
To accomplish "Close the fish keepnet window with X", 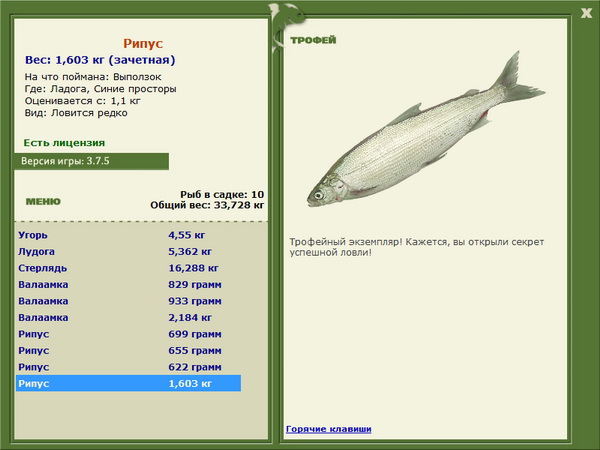I will point(586,14).
